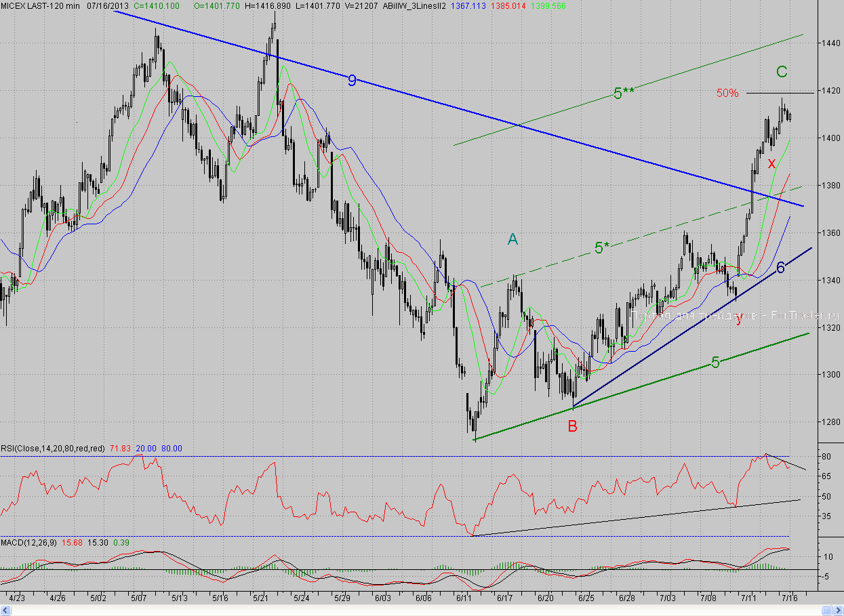Viewport: 844px width, 616px height.
Task: Click the scrollbar left arrow button
Action: click(4, 611)
